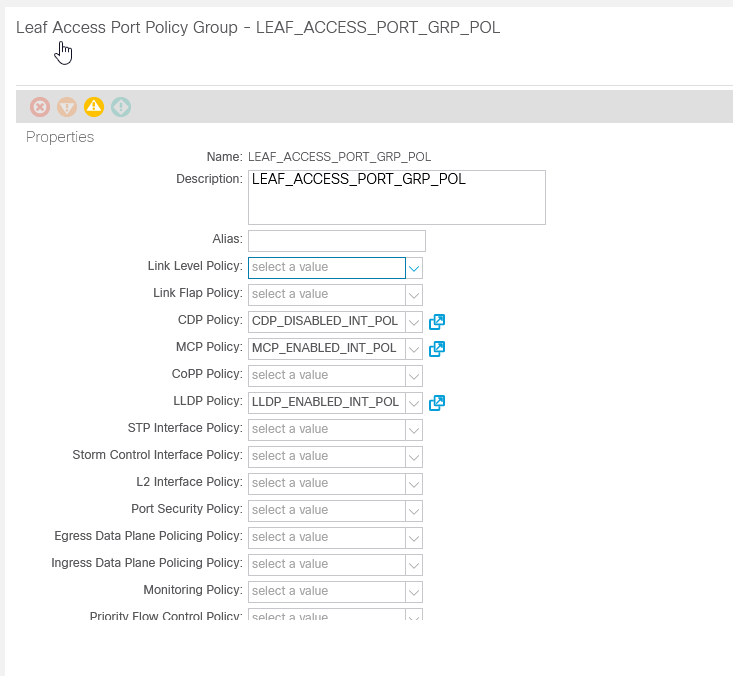The width and height of the screenshot is (733, 676).
Task: Open LLDP Policy details via launch icon
Action: tap(436, 403)
